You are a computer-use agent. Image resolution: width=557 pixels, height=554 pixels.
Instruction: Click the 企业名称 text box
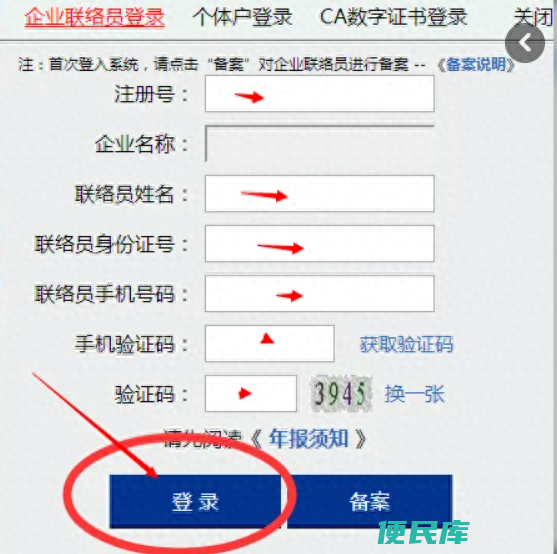(x=319, y=143)
